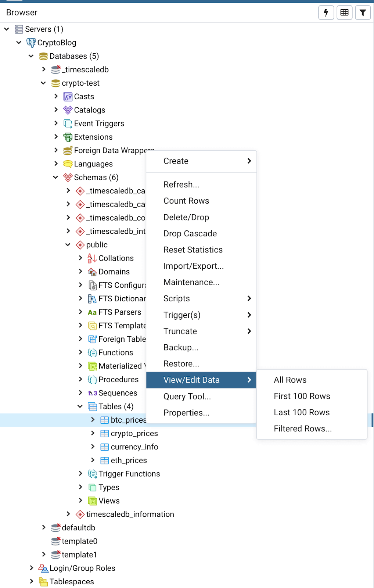Click the Login/Group Roles icon
374x588 pixels.
43,568
